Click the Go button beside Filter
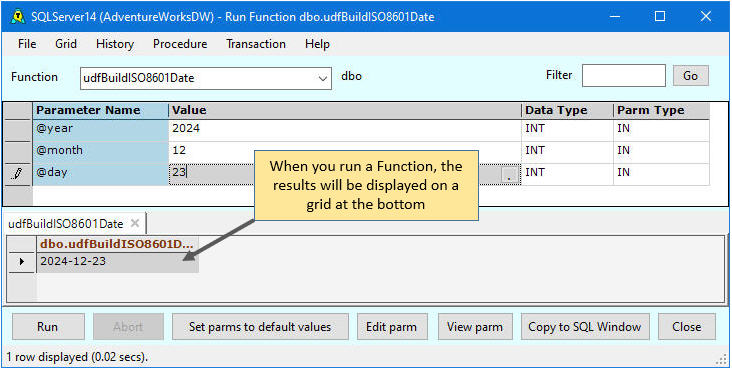The height and width of the screenshot is (370, 732). point(690,76)
